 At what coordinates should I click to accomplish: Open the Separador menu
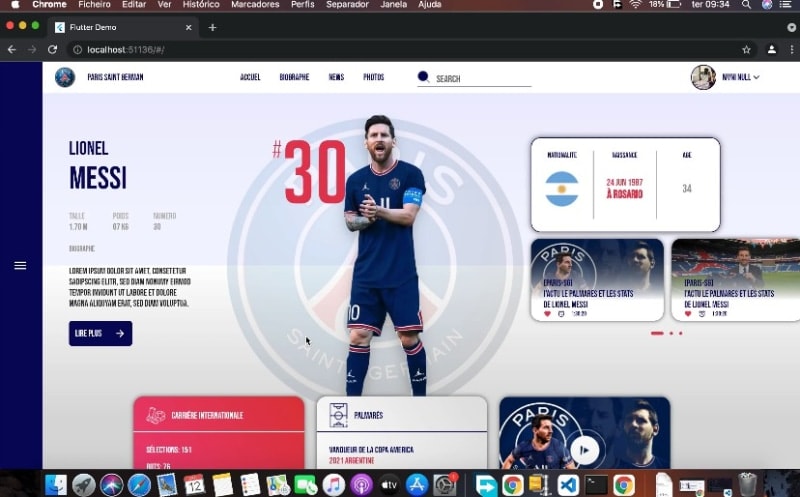click(347, 5)
